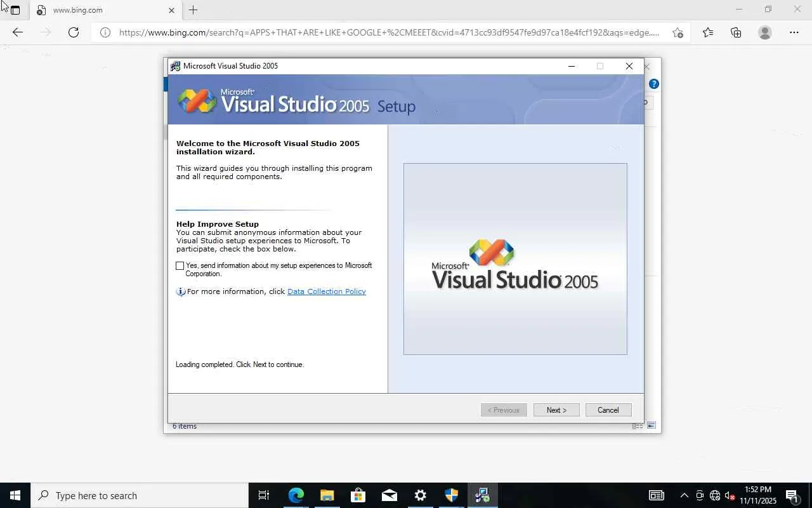Open the volume tray icon
The width and height of the screenshot is (812, 508).
click(x=730, y=495)
